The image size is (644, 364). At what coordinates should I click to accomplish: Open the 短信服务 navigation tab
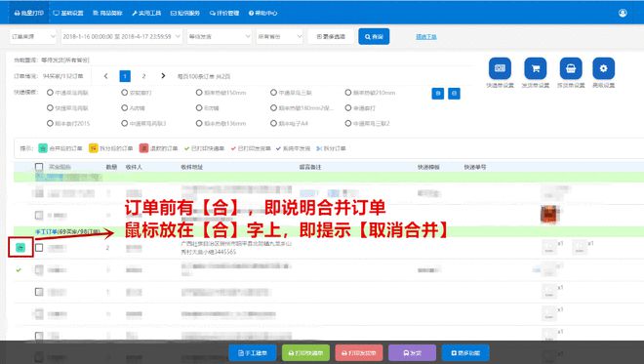(185, 13)
